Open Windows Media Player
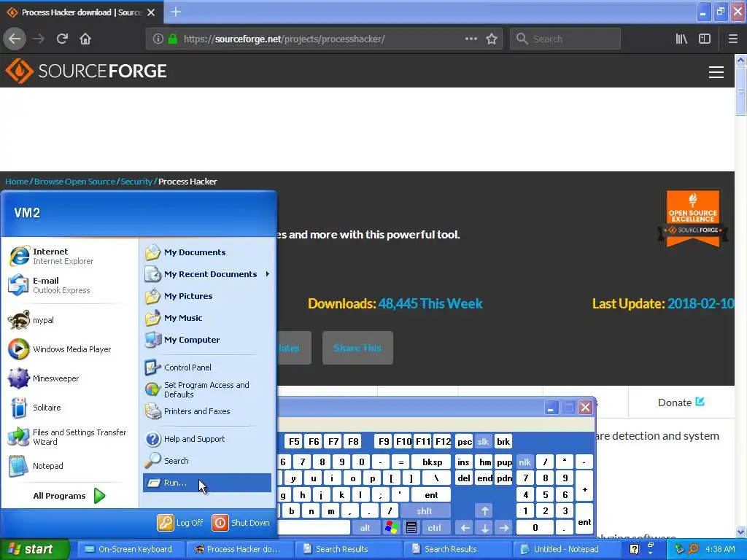Screen dimensions: 747x560 point(69,349)
